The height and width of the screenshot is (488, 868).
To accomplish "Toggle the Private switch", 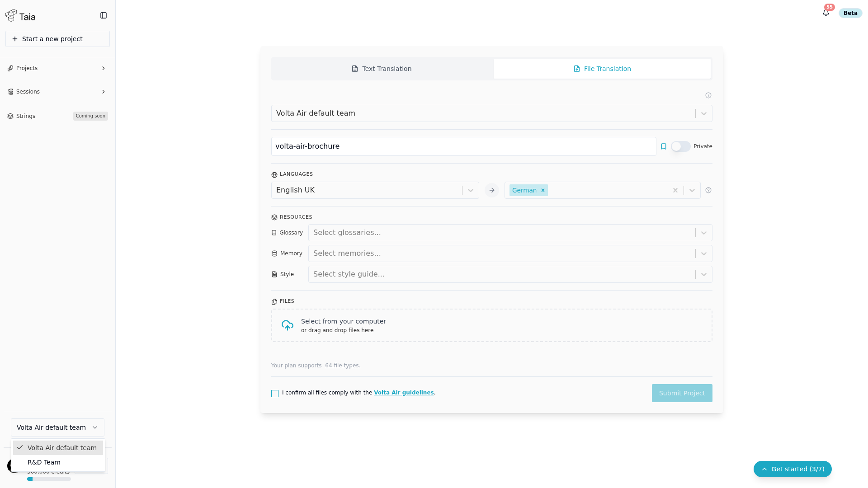I will click(681, 146).
